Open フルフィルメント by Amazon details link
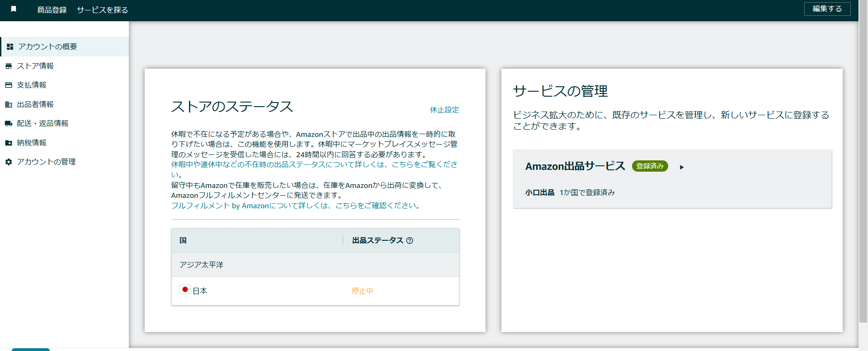The image size is (868, 351). click(297, 206)
